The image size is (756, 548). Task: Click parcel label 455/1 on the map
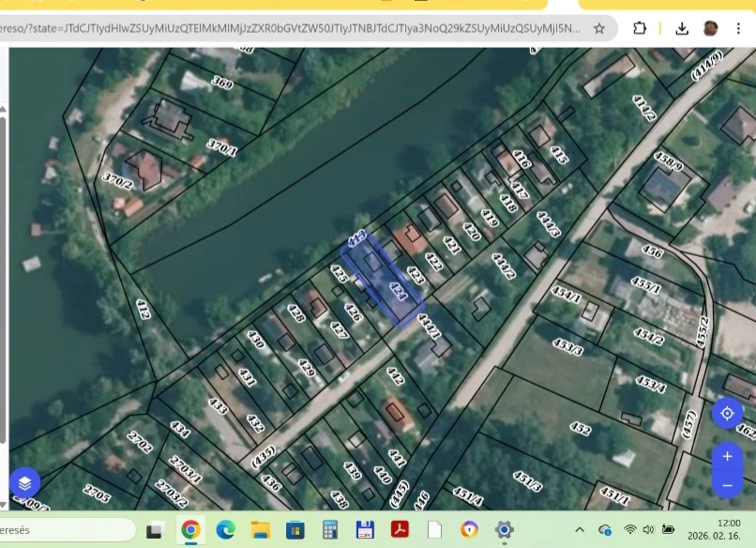pos(645,285)
